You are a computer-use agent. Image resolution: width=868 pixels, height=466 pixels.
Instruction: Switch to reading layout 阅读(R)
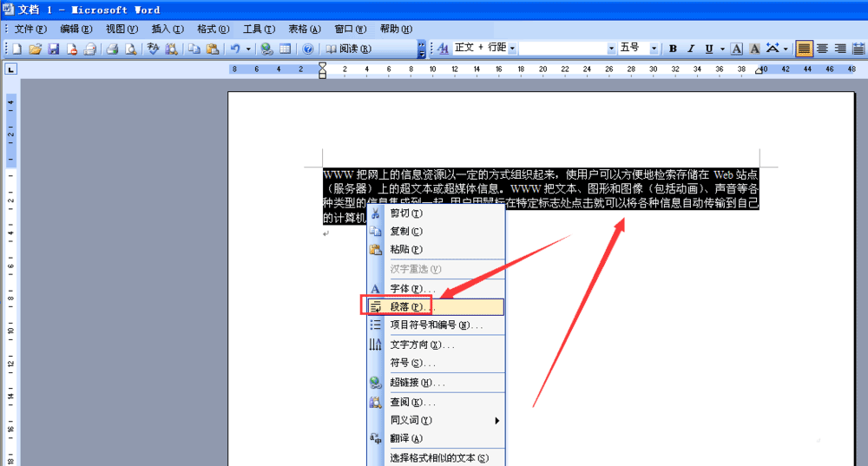point(348,49)
